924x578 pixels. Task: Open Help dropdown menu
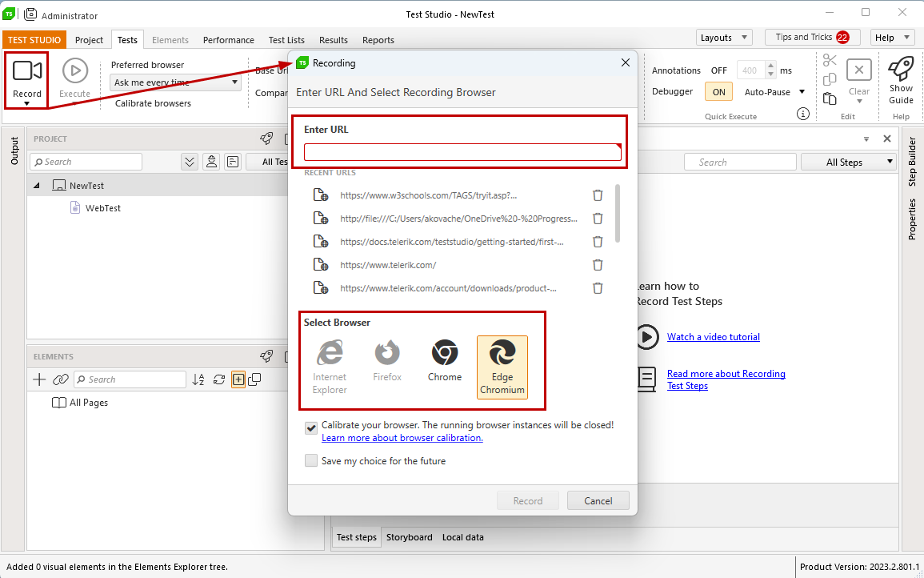[x=892, y=37]
